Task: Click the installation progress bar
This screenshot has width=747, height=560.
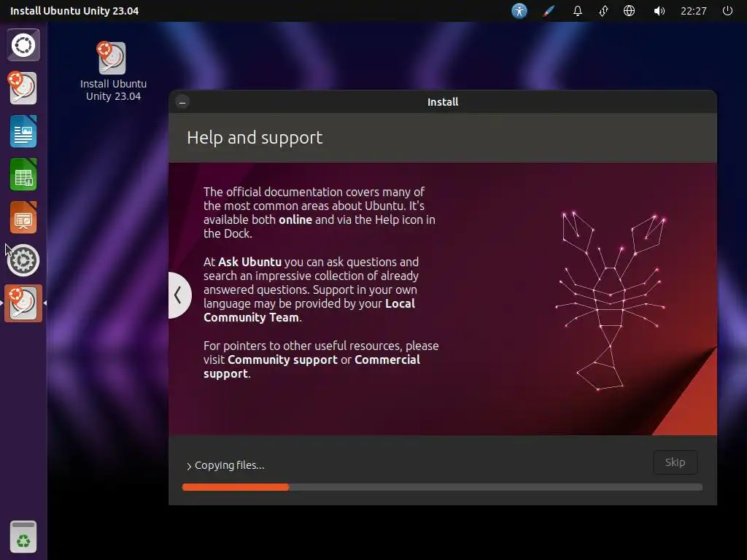Action: tap(442, 487)
